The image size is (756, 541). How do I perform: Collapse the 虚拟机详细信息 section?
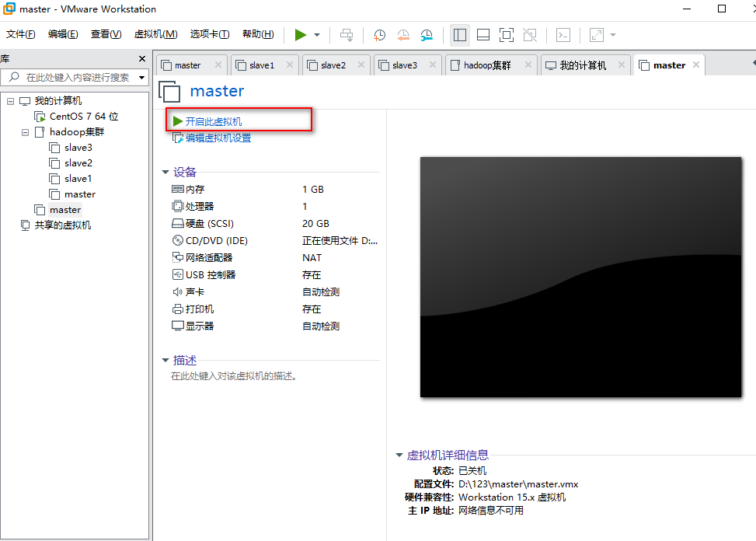point(399,455)
